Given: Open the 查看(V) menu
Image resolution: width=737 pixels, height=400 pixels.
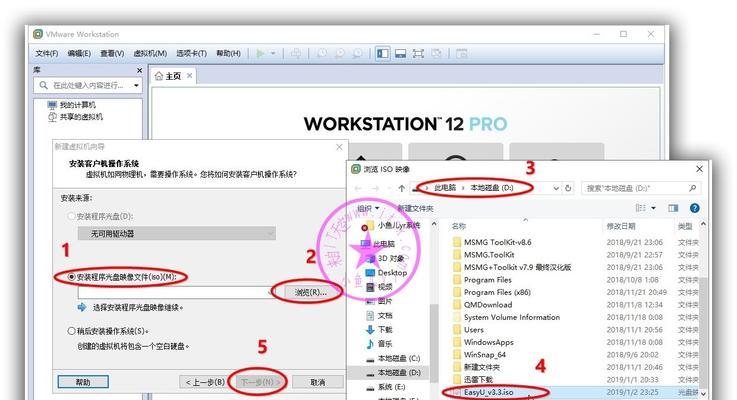Looking at the screenshot, I should coord(112,54).
